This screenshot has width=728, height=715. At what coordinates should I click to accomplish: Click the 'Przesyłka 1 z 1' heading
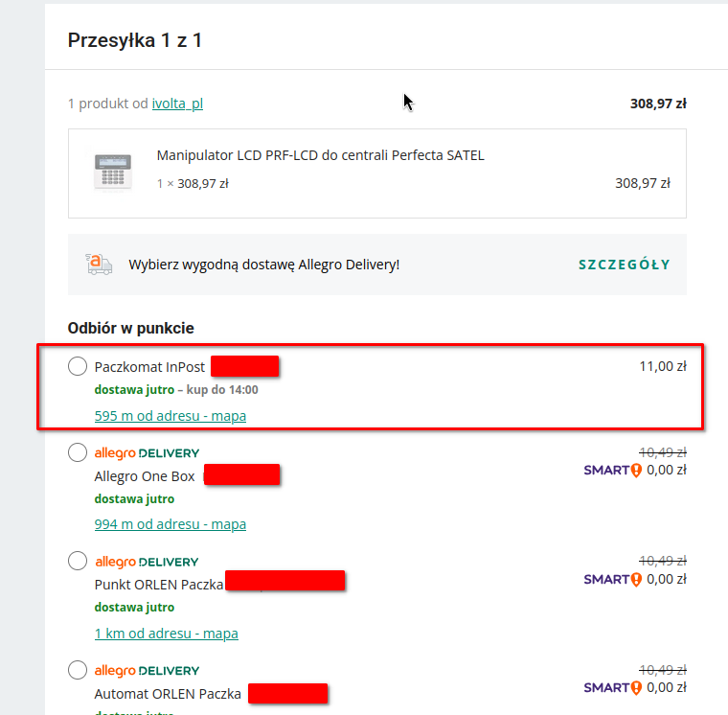135,40
